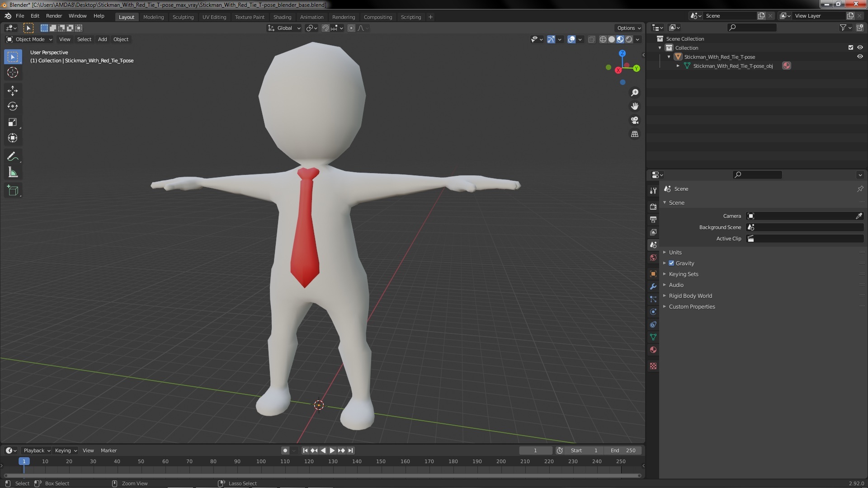Expand the Units panel
The height and width of the screenshot is (488, 868).
tap(675, 253)
